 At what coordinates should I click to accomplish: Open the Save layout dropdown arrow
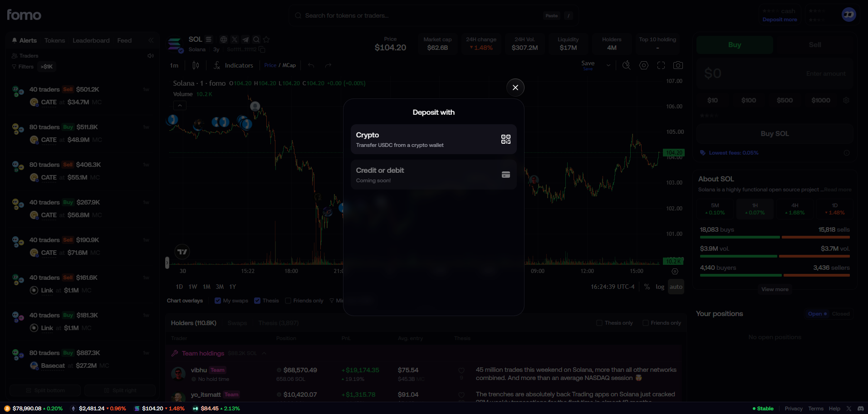(608, 65)
